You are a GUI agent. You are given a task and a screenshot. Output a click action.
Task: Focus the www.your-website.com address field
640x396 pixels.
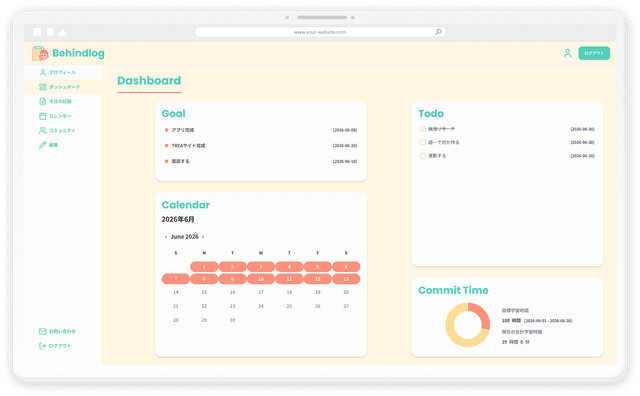click(320, 32)
